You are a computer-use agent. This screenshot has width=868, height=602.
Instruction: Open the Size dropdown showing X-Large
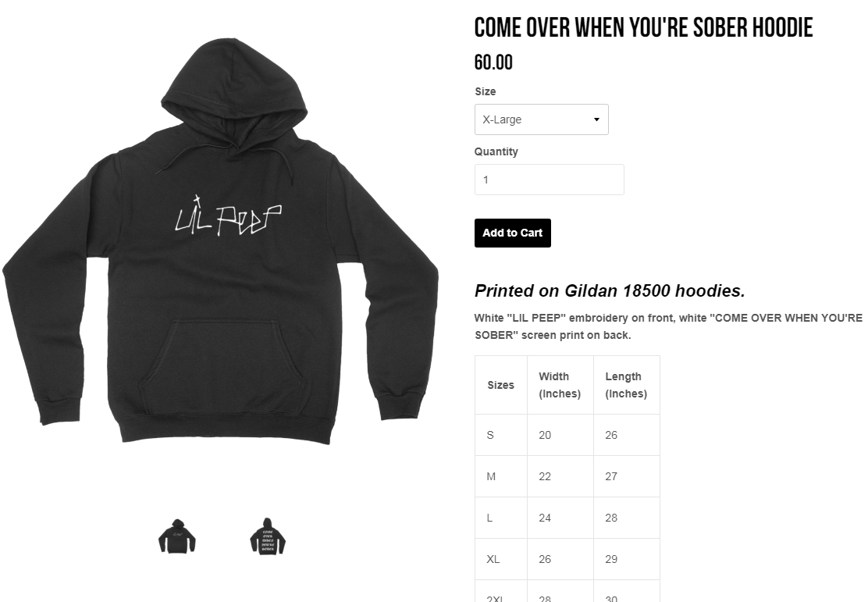tap(541, 119)
